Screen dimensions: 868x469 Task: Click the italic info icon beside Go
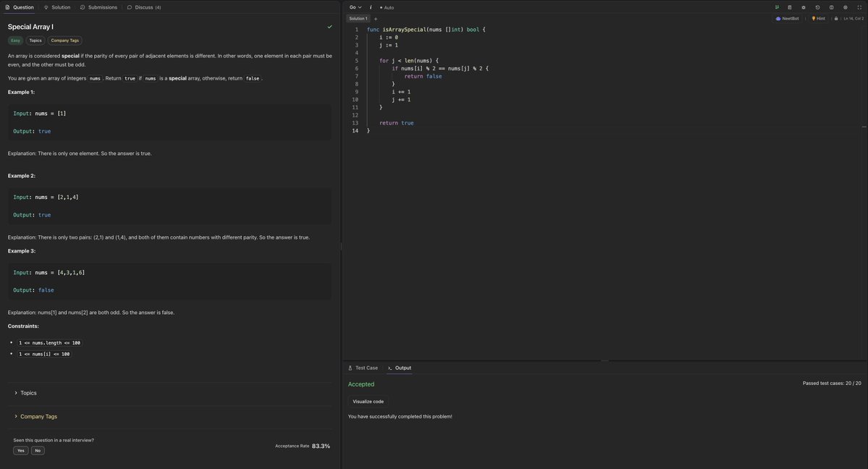tap(371, 7)
